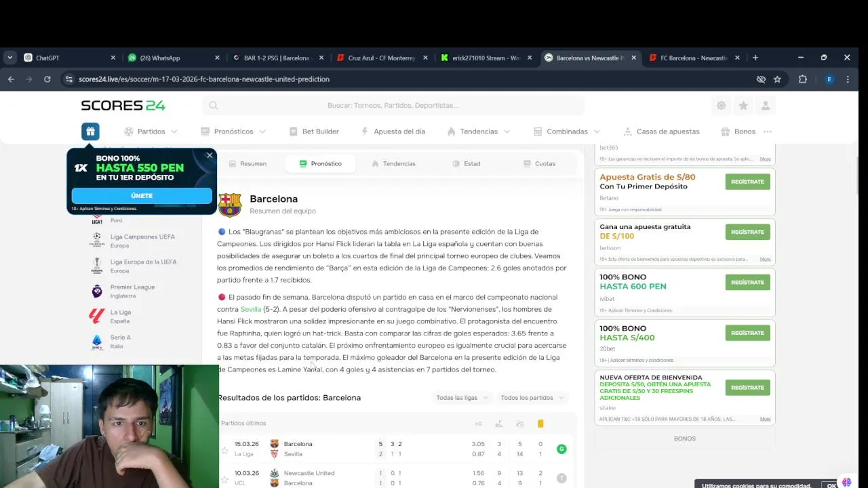Star the Barcelona vs Sevilla match

click(x=224, y=449)
